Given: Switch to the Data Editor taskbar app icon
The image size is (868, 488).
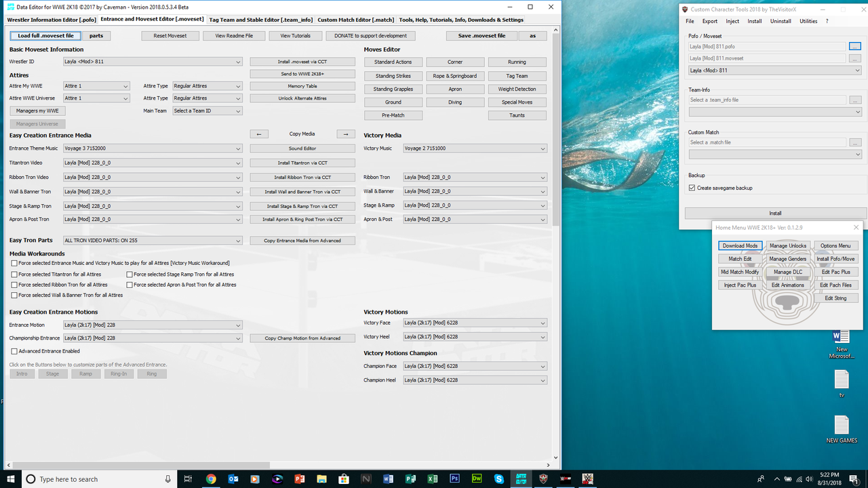Looking at the screenshot, I should click(x=521, y=479).
